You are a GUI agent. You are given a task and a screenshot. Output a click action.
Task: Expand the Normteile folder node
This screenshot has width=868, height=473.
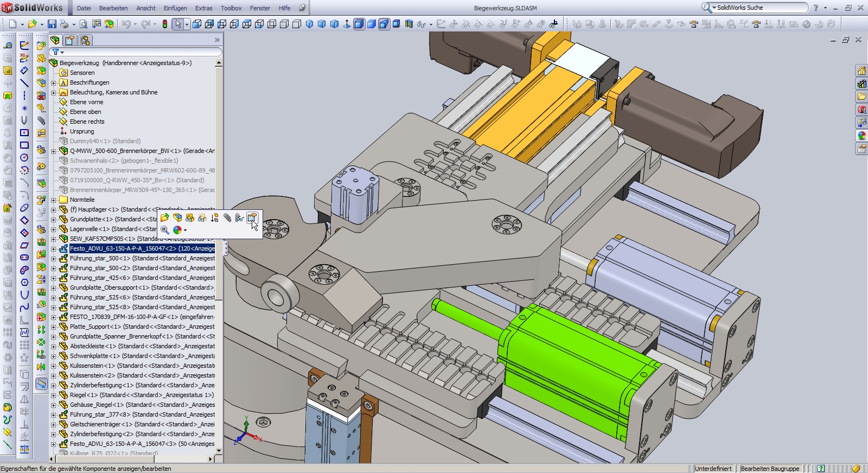(x=54, y=200)
